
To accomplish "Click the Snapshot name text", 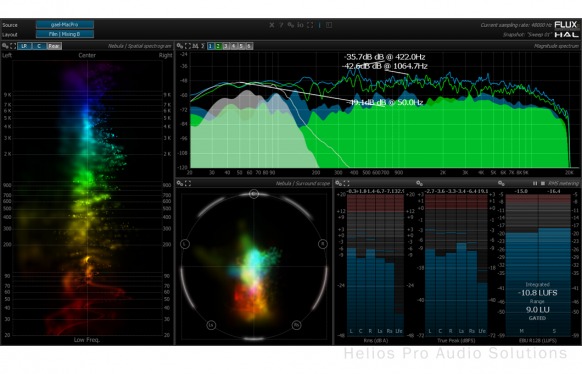I will pos(528,35).
